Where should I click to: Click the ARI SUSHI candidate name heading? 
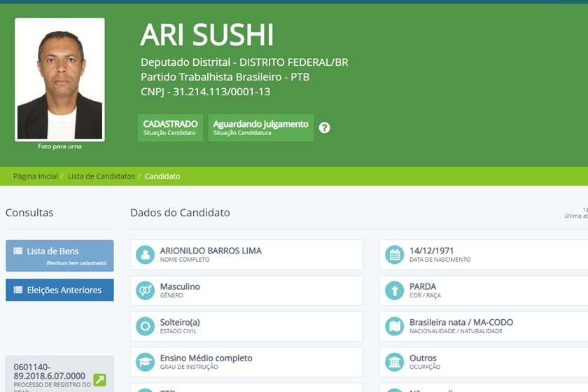pos(207,35)
